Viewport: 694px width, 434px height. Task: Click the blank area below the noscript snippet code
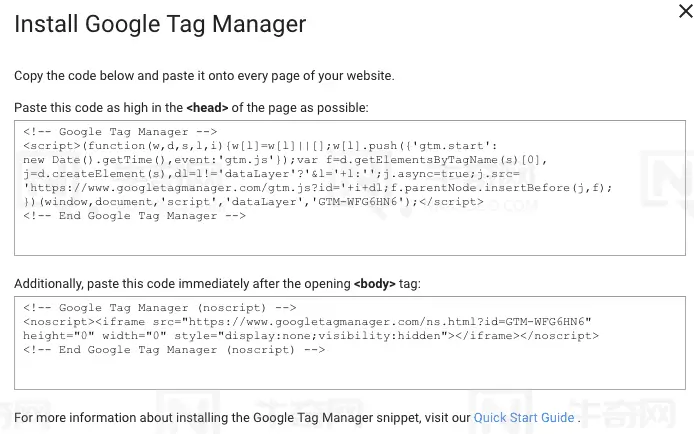(350, 372)
